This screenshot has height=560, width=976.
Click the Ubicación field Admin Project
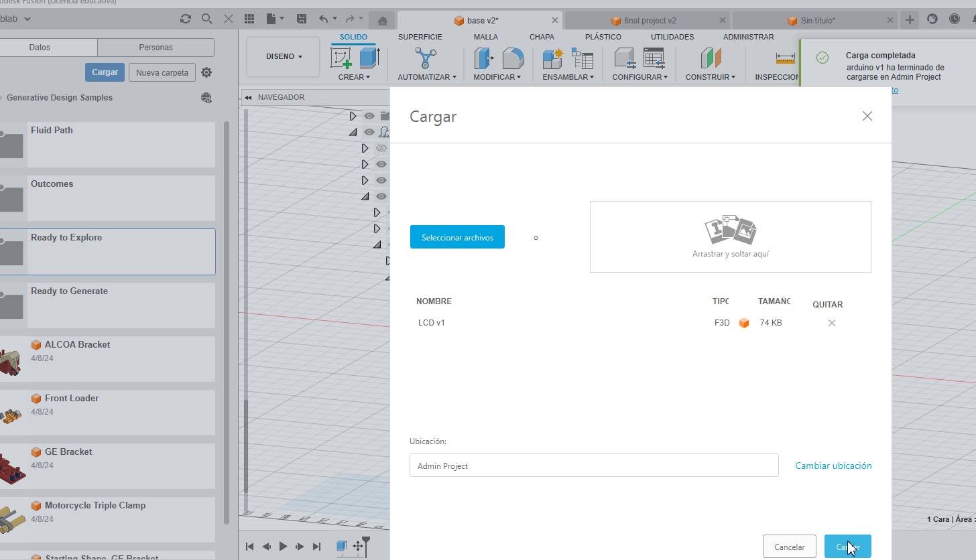click(594, 466)
